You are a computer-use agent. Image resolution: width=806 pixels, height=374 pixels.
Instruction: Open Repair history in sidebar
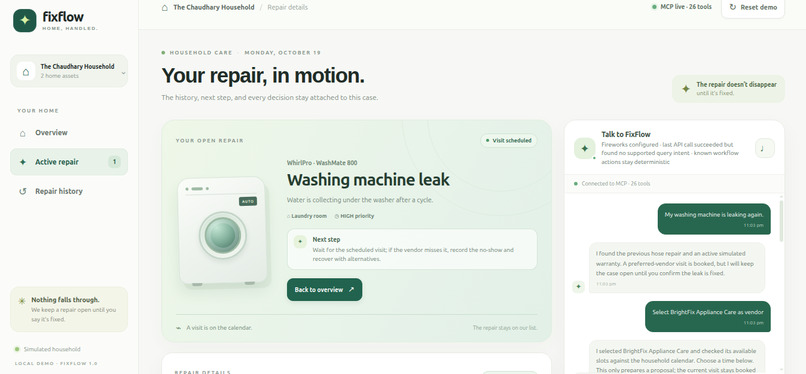click(69, 191)
